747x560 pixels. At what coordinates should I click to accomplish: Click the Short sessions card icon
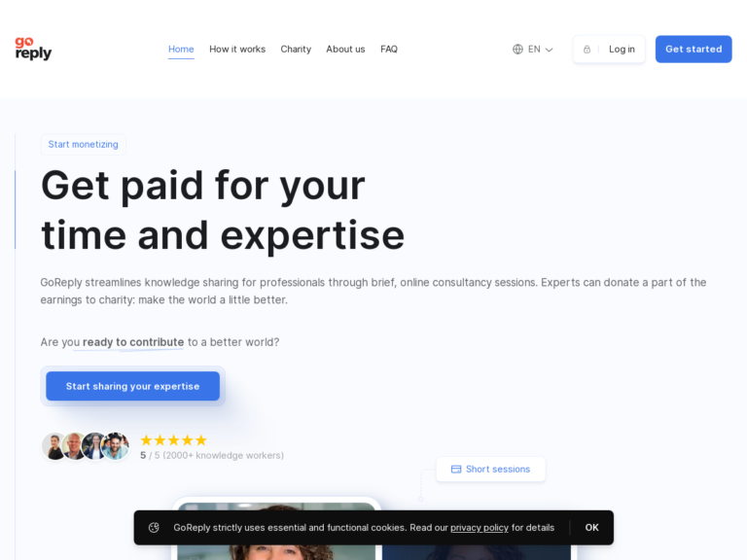(455, 470)
